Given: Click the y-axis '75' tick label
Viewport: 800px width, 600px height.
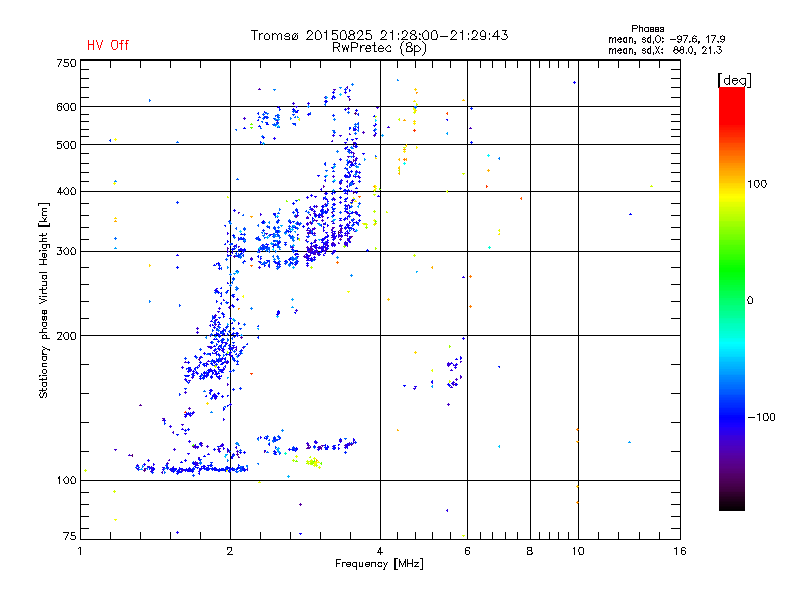Looking at the screenshot, I should (x=70, y=536).
